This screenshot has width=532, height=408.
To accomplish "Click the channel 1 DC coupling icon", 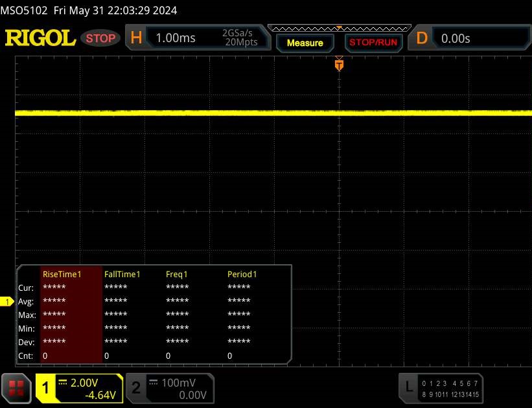I will point(62,383).
